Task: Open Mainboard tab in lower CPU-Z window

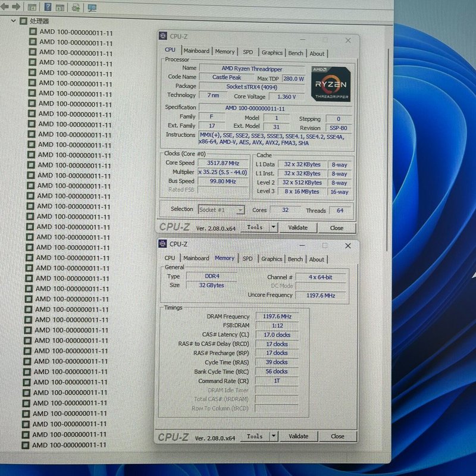Action: [x=196, y=258]
